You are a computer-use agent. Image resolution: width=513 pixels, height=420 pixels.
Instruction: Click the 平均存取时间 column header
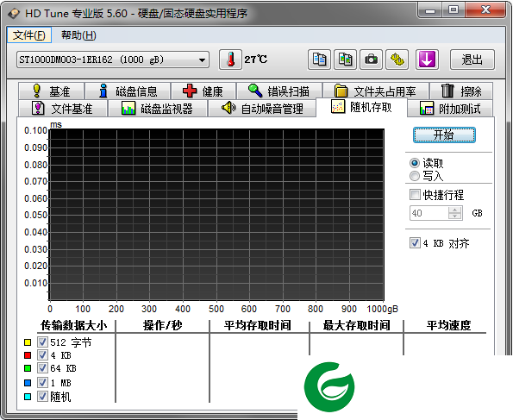[x=258, y=325]
